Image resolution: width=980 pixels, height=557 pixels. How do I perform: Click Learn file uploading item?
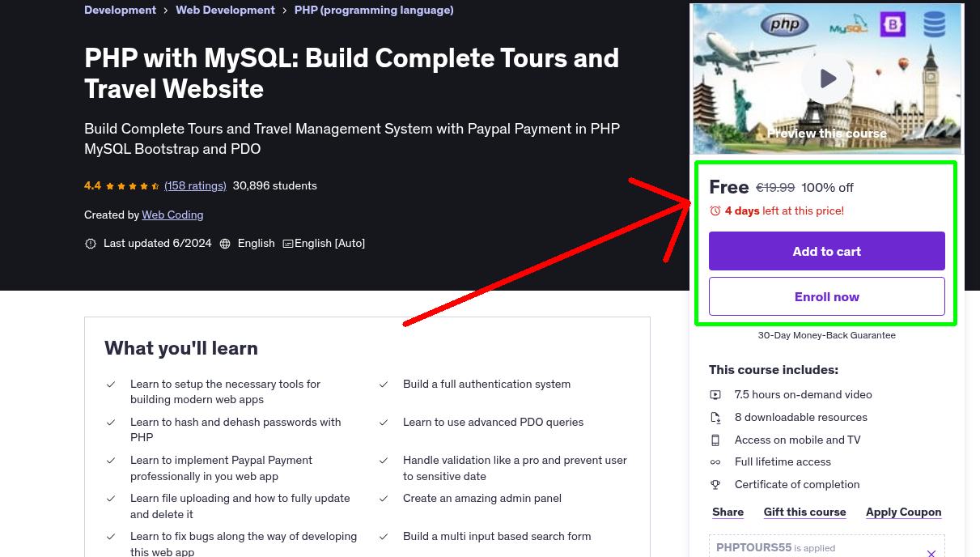point(240,507)
